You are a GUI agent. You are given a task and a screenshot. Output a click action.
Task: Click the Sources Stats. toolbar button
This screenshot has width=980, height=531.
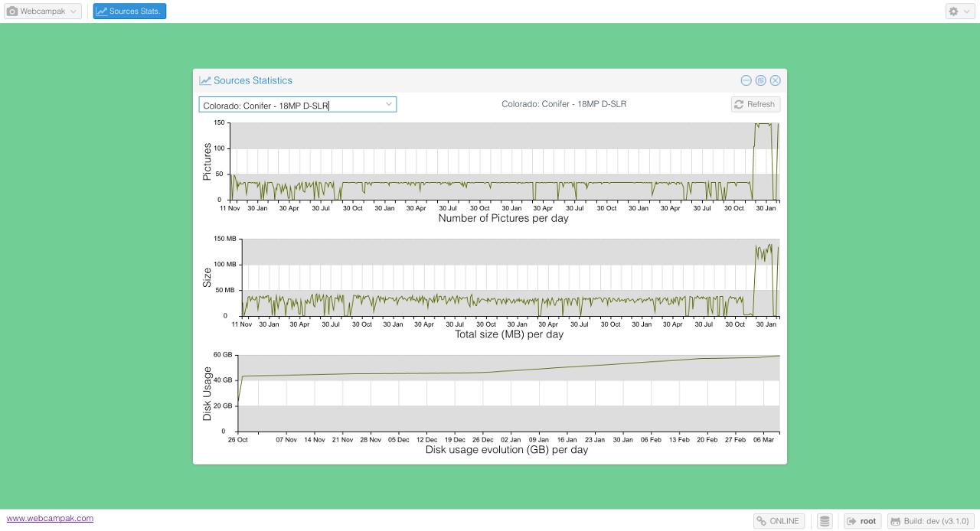(129, 11)
